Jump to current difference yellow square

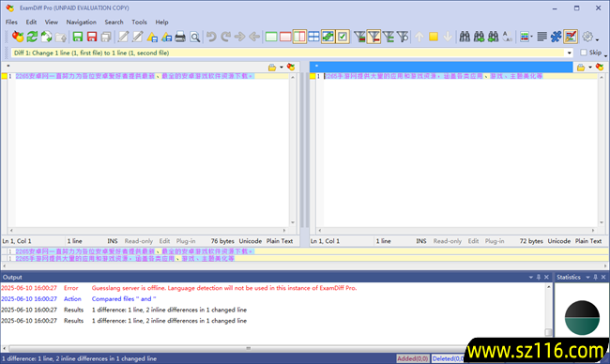(434, 37)
